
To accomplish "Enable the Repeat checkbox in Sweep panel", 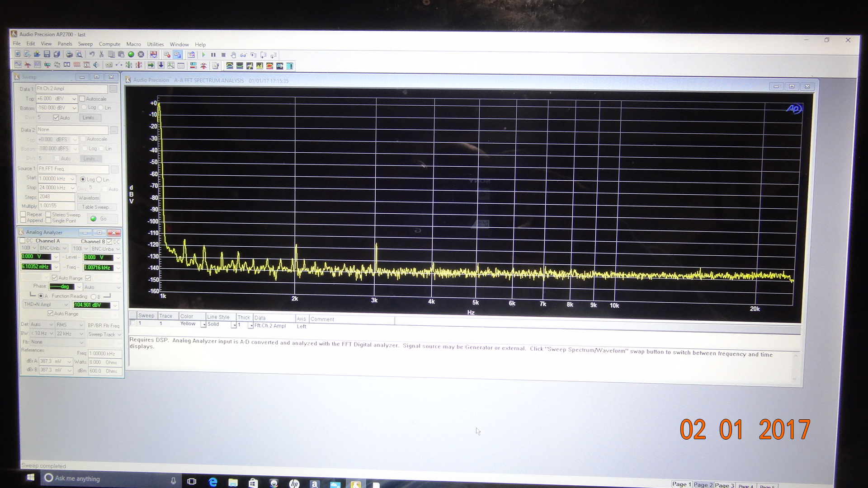I will coord(23,214).
